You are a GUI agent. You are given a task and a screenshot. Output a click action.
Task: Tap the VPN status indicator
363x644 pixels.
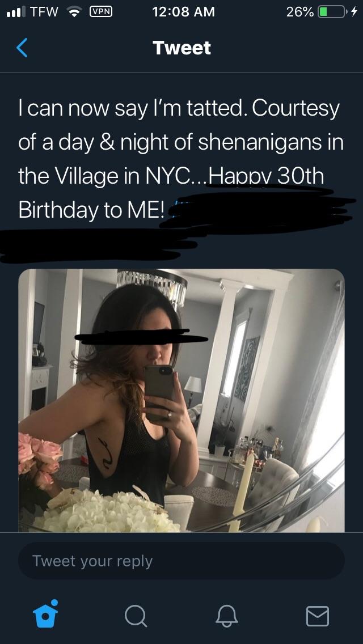101,12
